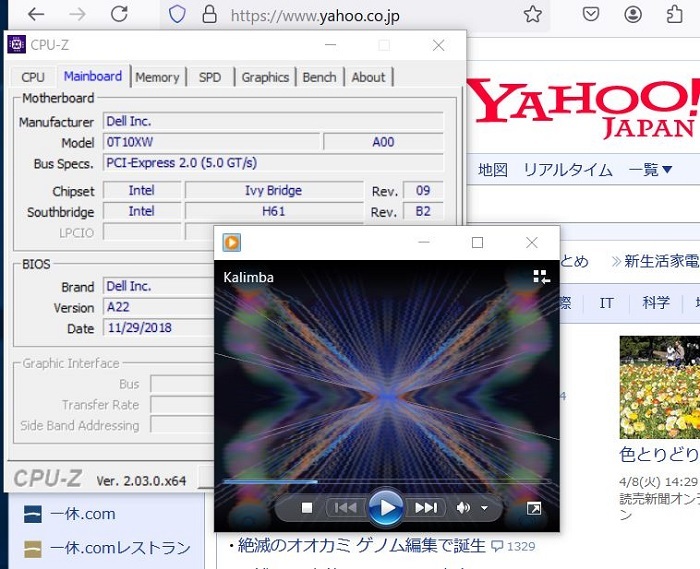
Task: Click the PCI-Express 2.0 bus specs value
Action: [x=273, y=162]
